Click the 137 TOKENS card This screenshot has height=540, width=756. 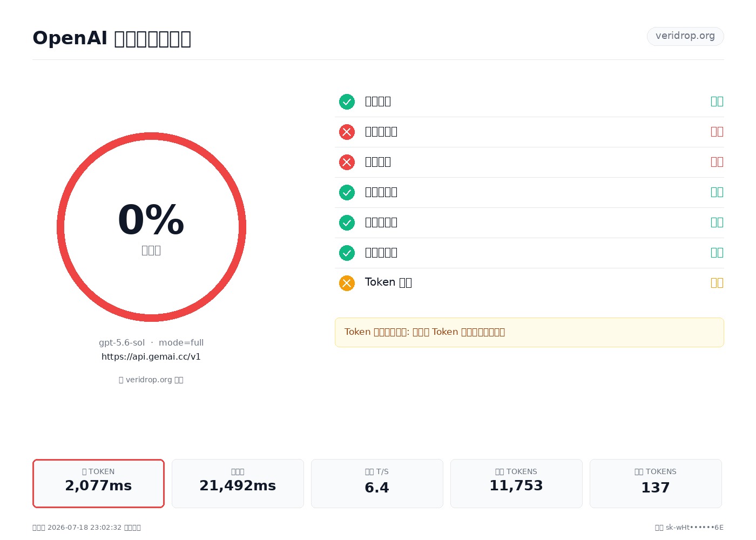pyautogui.click(x=656, y=483)
